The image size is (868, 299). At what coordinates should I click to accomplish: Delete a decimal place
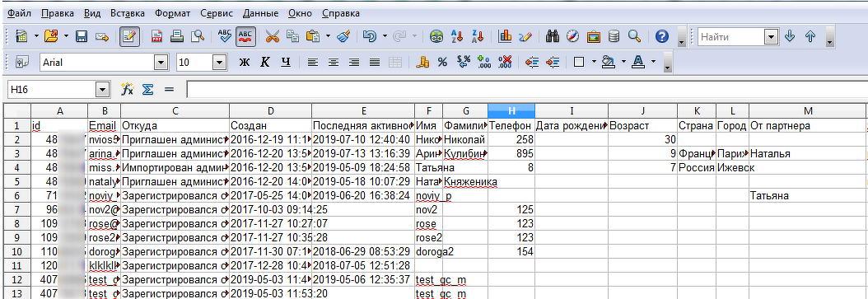click(504, 62)
